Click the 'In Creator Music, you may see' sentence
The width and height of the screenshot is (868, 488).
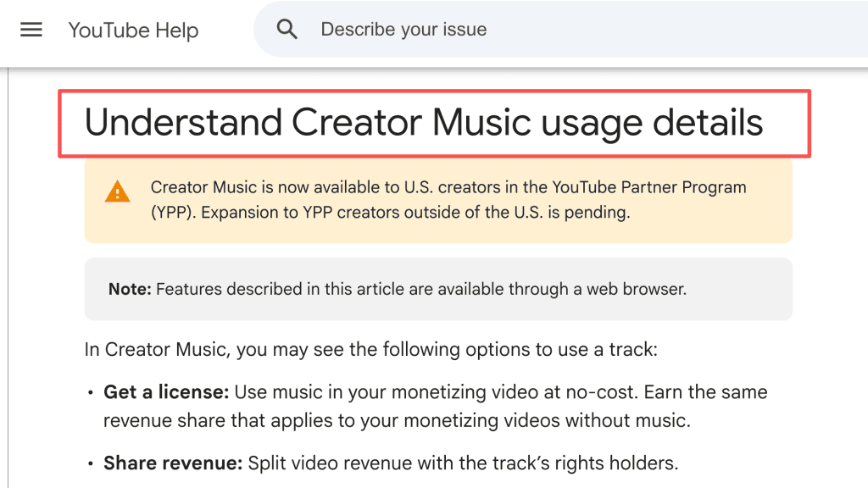click(x=371, y=350)
